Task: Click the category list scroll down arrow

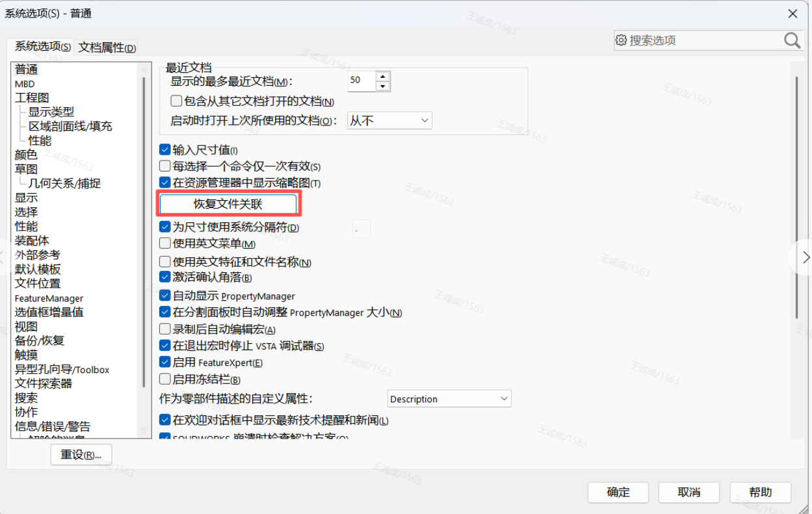Action: coord(144,431)
